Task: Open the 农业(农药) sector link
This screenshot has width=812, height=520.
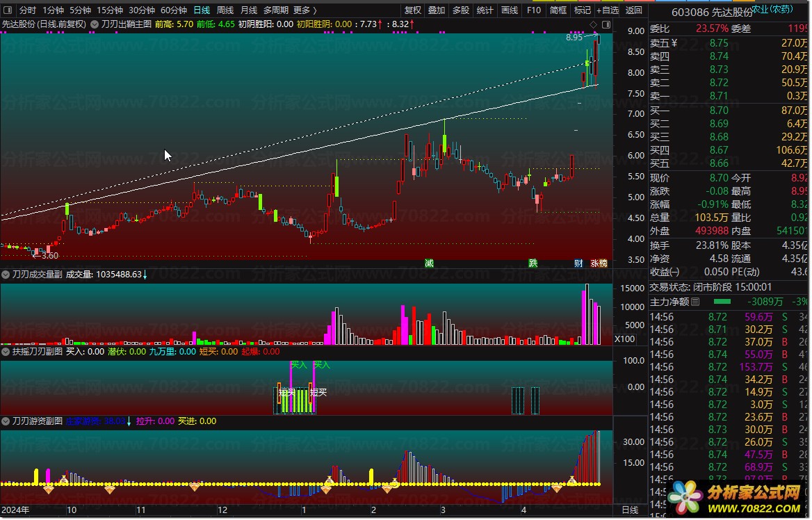Action: [x=772, y=9]
